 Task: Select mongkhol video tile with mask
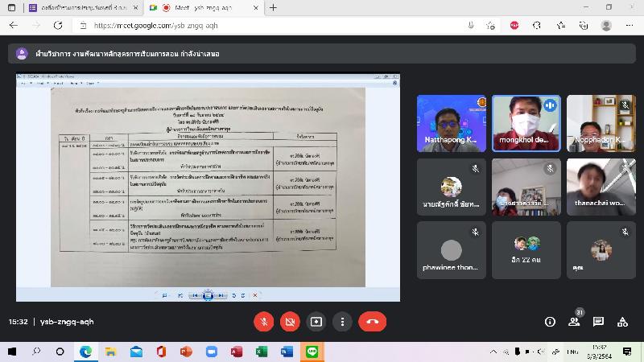pyautogui.click(x=526, y=123)
